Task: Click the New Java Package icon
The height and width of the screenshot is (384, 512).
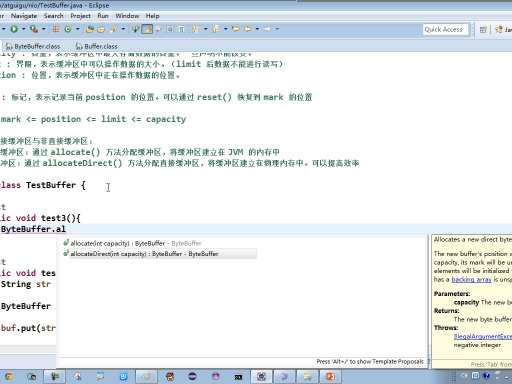Action: point(56,29)
